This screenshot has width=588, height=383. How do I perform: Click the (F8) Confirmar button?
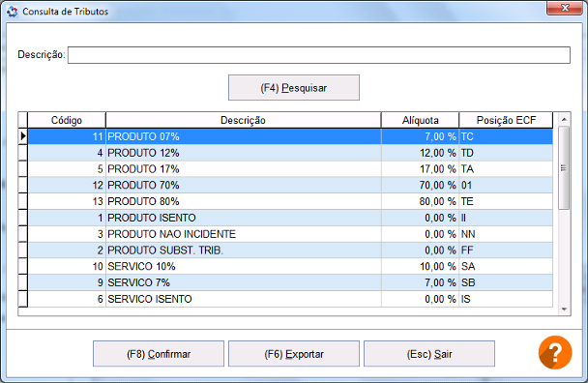coord(159,354)
